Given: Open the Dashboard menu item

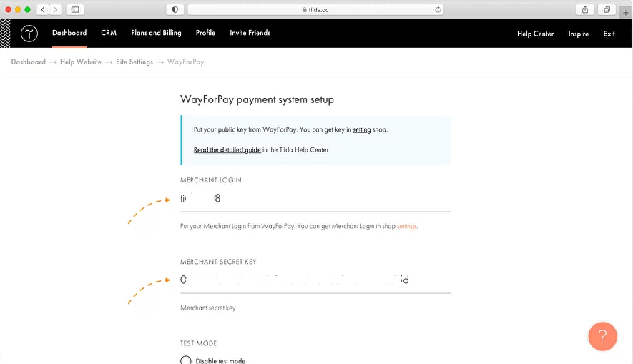Looking at the screenshot, I should coord(69,33).
